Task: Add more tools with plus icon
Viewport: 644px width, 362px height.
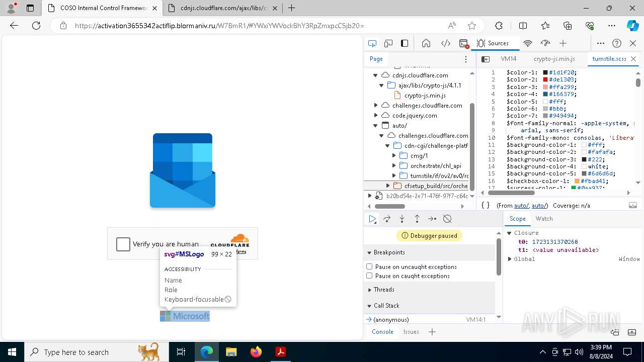Action: coord(563,43)
